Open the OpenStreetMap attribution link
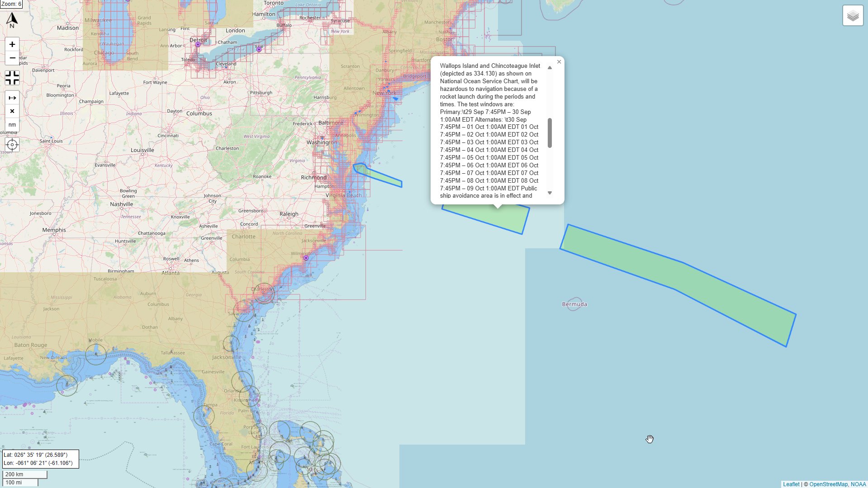 [x=828, y=484]
